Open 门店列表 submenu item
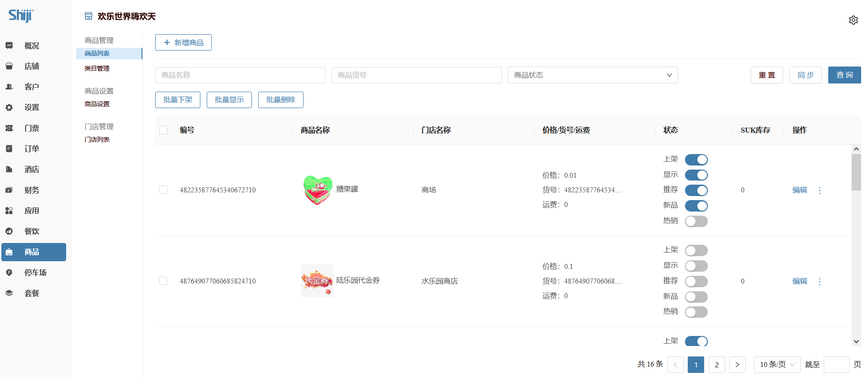Image resolution: width=868 pixels, height=377 pixels. point(97,139)
